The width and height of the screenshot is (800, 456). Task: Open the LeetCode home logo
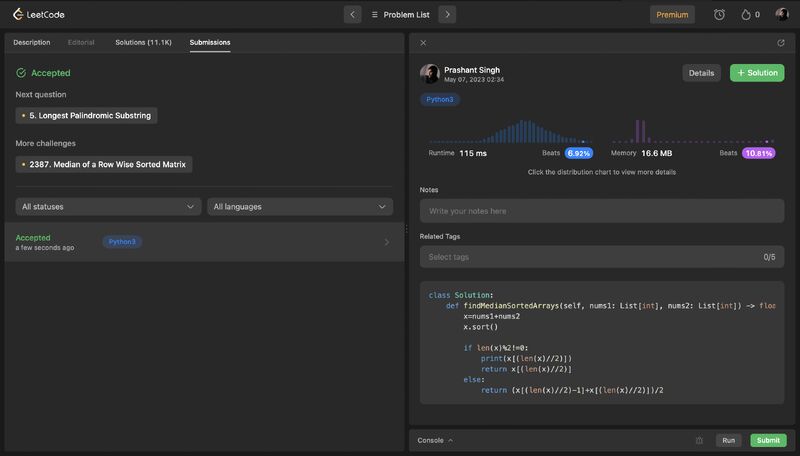(39, 14)
